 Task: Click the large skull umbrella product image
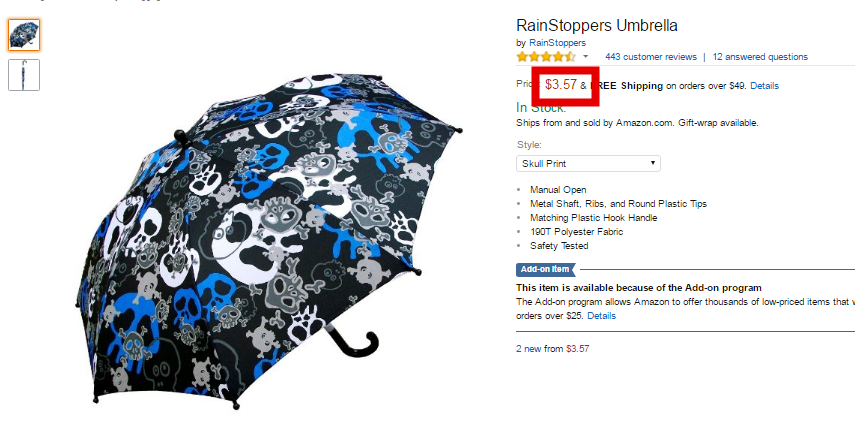(x=269, y=241)
